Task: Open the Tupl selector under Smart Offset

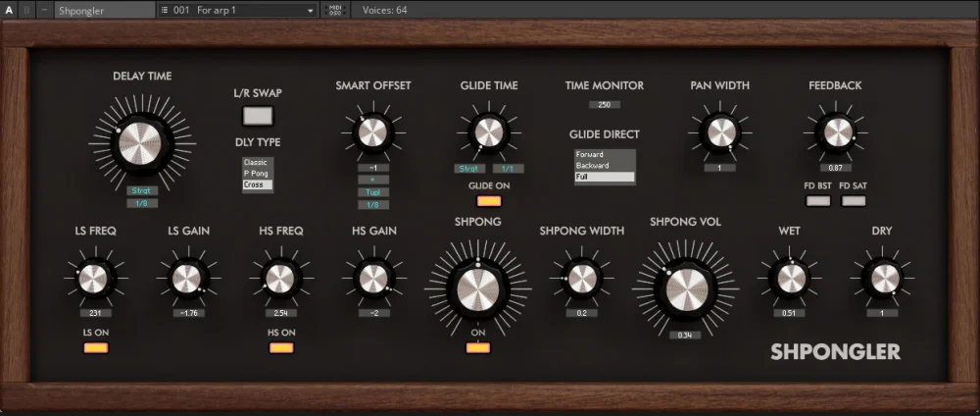Action: (x=373, y=192)
